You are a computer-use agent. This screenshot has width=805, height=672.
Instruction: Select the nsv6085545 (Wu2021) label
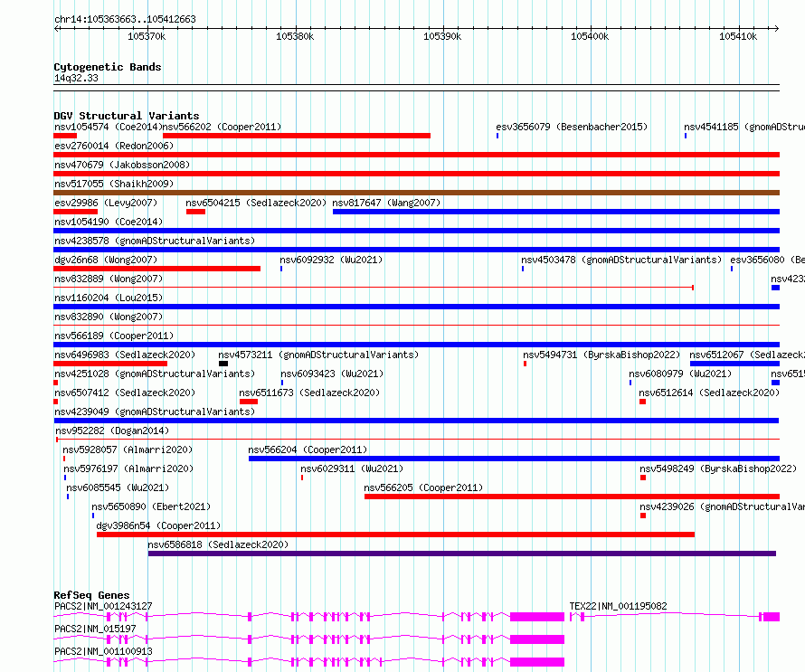(x=118, y=487)
